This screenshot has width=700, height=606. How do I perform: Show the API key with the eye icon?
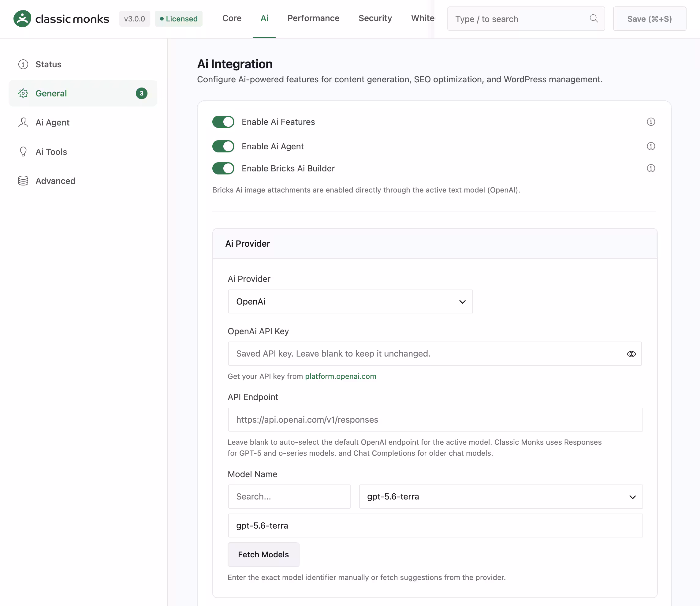coord(631,354)
